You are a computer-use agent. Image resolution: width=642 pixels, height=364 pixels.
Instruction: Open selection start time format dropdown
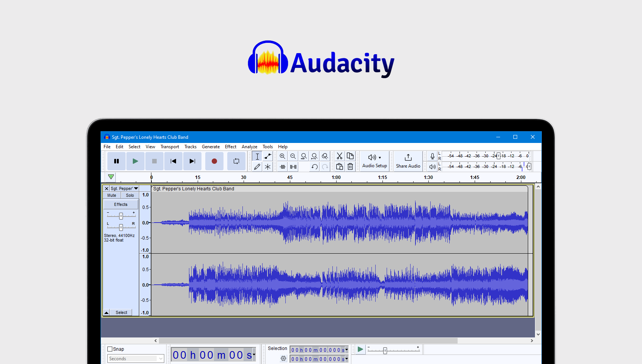click(x=346, y=350)
